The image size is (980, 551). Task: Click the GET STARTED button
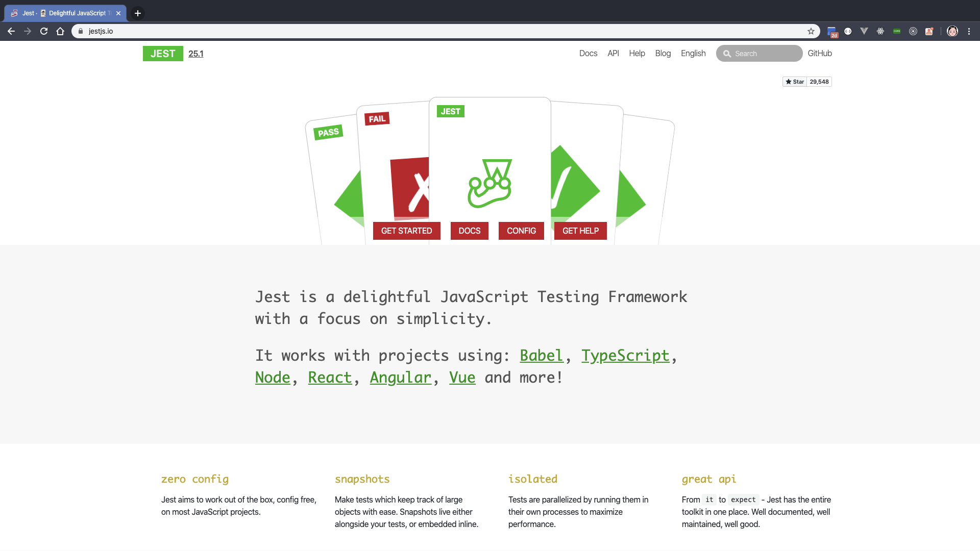(x=406, y=231)
